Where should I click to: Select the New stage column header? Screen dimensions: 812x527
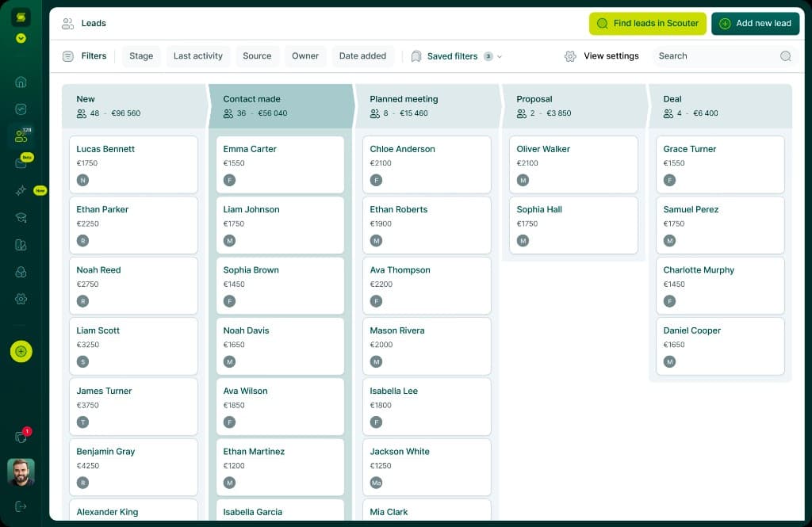coord(133,105)
